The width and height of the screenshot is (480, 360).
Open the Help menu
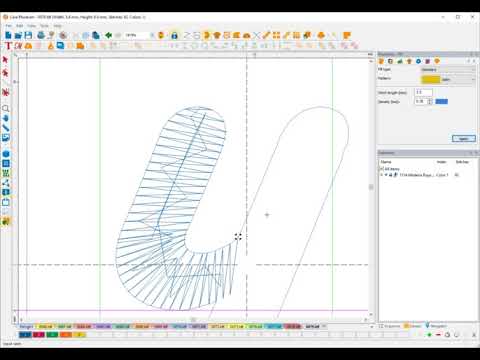[57, 26]
